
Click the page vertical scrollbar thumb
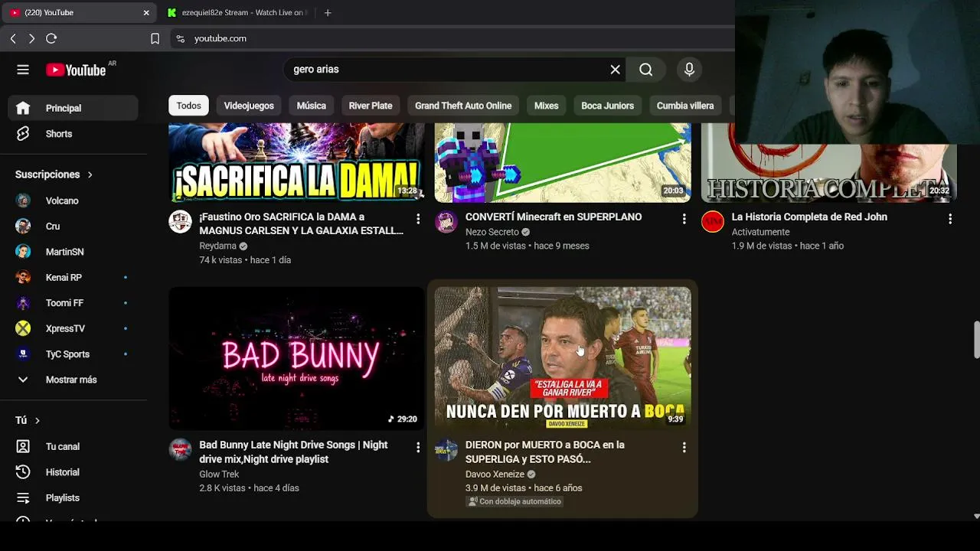pyautogui.click(x=976, y=340)
